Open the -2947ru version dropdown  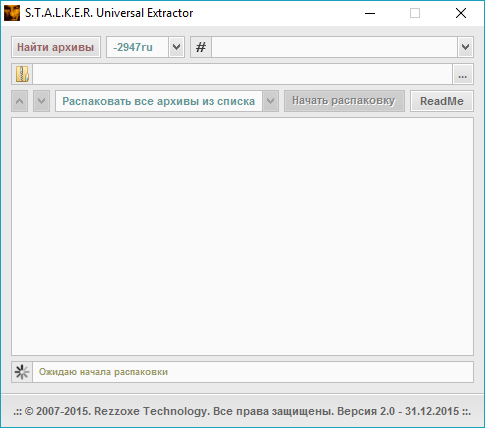click(x=176, y=47)
